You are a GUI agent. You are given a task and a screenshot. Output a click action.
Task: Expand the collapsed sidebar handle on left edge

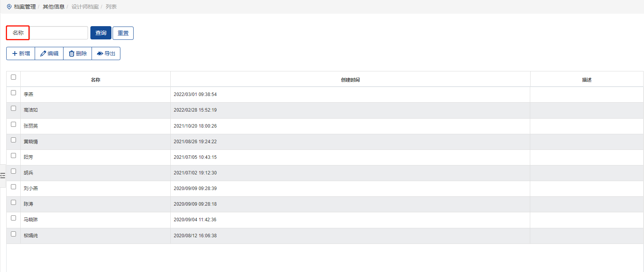tap(3, 176)
